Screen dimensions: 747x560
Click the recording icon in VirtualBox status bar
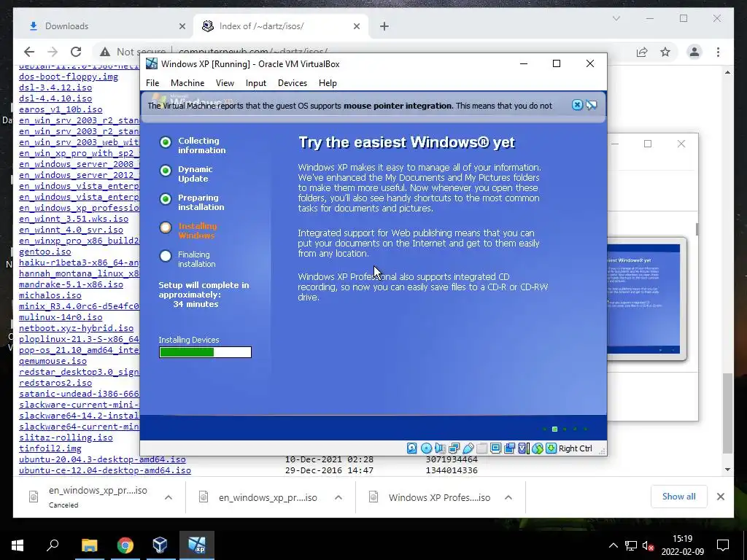point(509,448)
